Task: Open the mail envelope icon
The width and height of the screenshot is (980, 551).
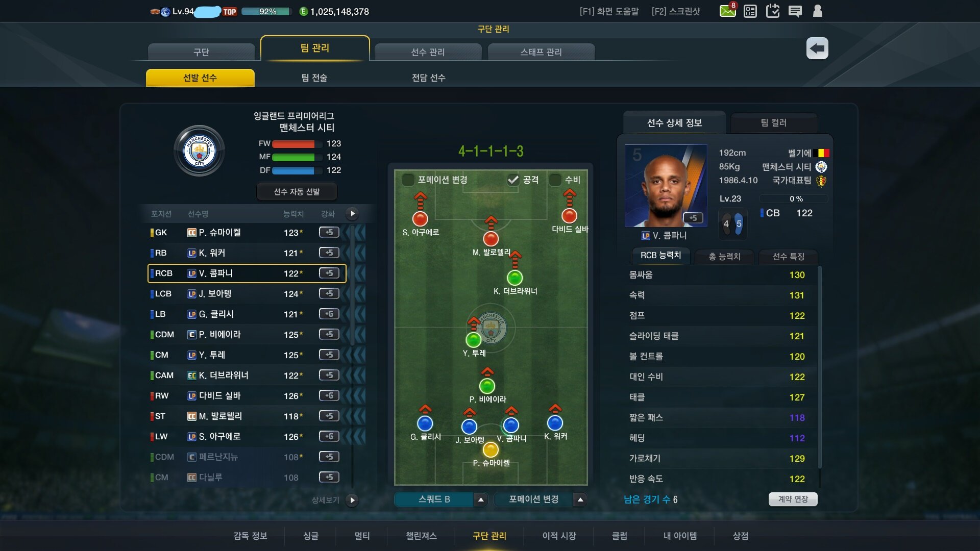Action: point(727,11)
